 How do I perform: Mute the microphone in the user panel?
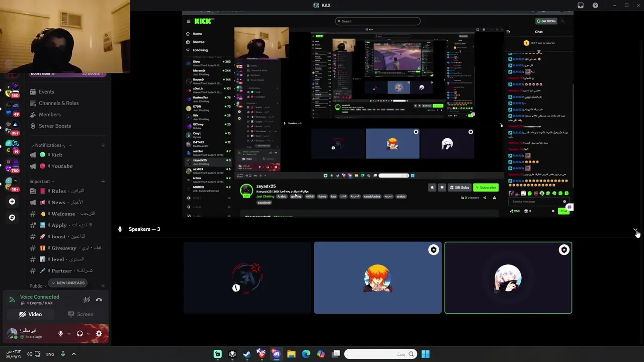(60, 333)
